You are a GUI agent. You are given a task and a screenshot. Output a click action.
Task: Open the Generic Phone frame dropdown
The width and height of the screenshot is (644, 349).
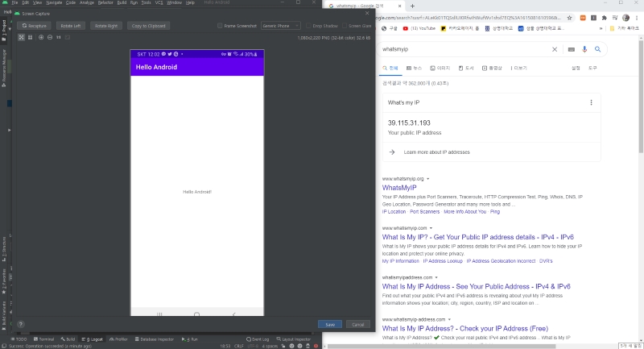(x=280, y=26)
